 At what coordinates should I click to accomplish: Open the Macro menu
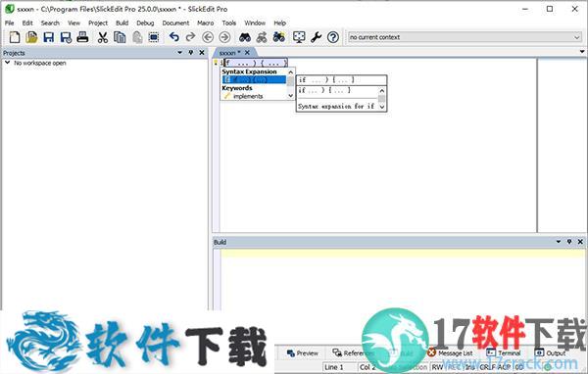[x=206, y=23]
